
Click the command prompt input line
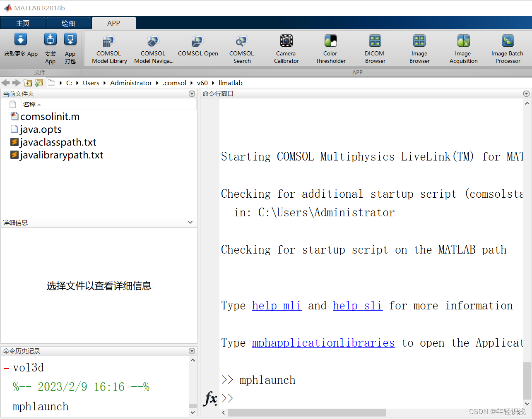373,398
